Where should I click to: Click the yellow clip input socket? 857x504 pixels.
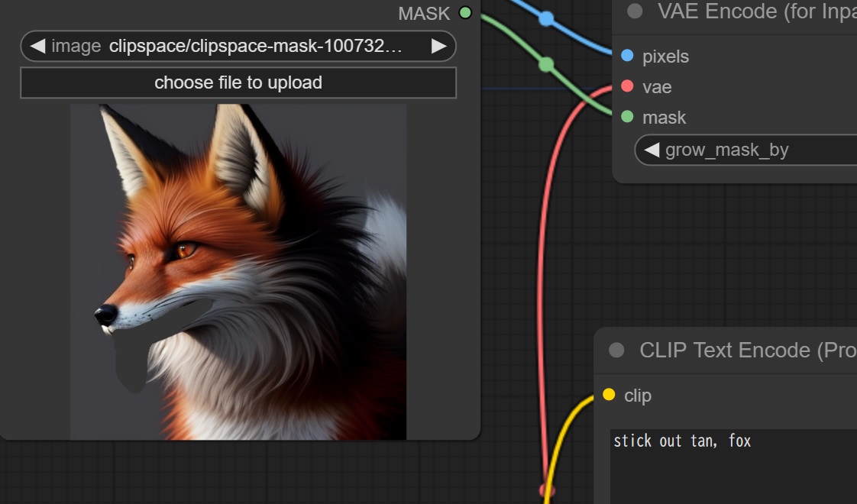click(x=609, y=396)
